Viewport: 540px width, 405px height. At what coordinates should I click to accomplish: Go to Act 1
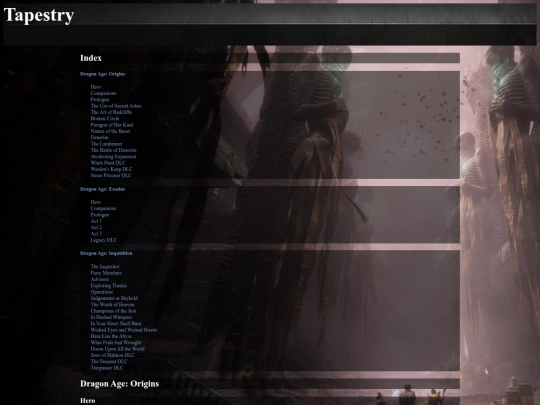point(96,221)
